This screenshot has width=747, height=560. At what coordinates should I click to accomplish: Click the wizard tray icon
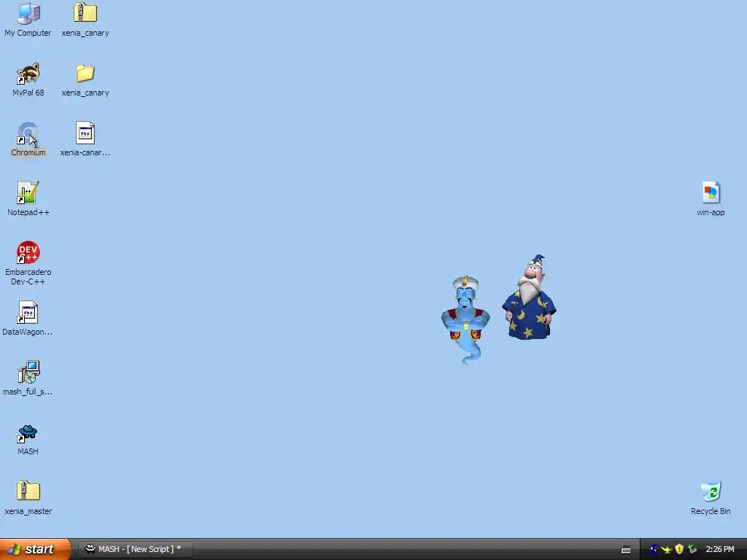654,549
